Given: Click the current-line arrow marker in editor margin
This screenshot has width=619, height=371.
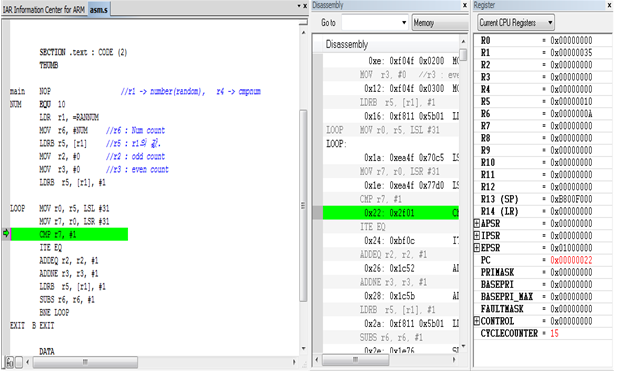Looking at the screenshot, I should 6,233.
